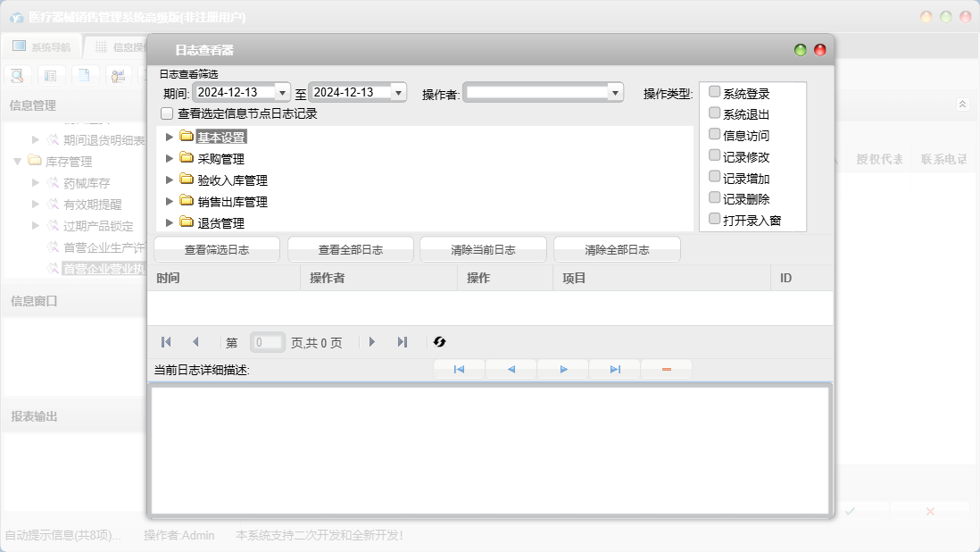
Task: Jump to first log record detail
Action: tap(459, 370)
